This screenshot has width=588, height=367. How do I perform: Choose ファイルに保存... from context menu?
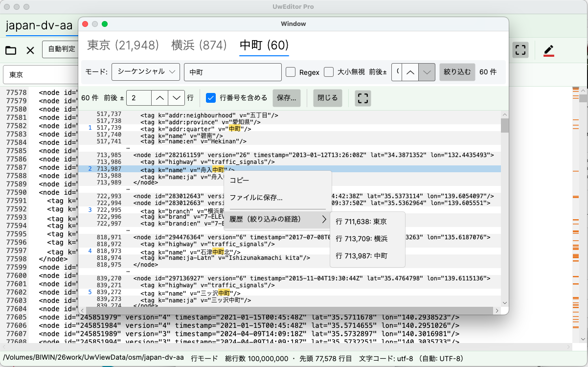(x=277, y=198)
